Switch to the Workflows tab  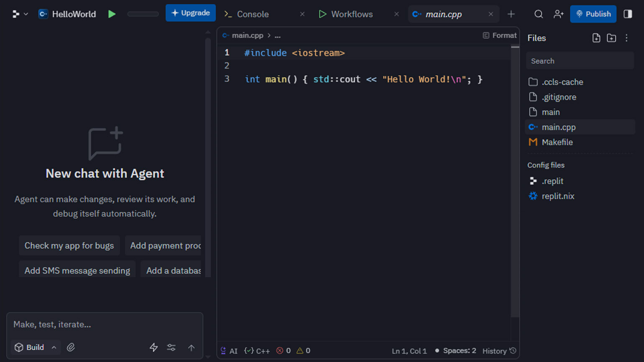point(351,14)
